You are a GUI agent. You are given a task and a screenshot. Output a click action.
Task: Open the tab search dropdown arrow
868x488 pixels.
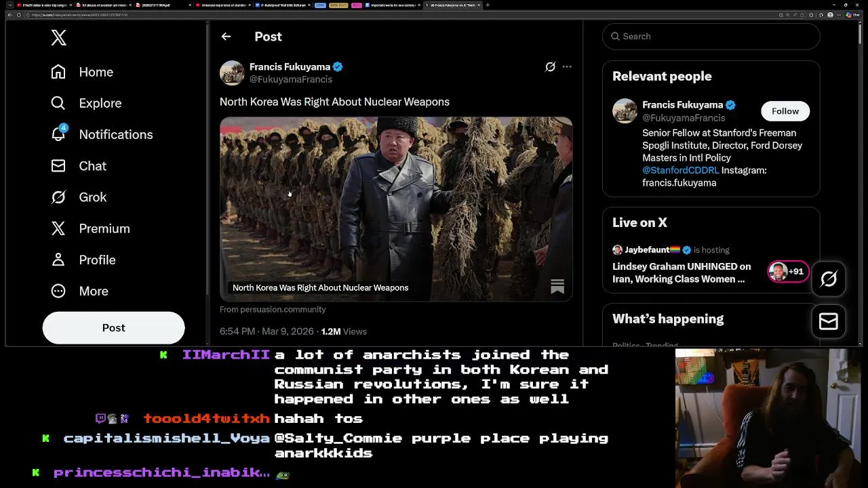click(9, 5)
